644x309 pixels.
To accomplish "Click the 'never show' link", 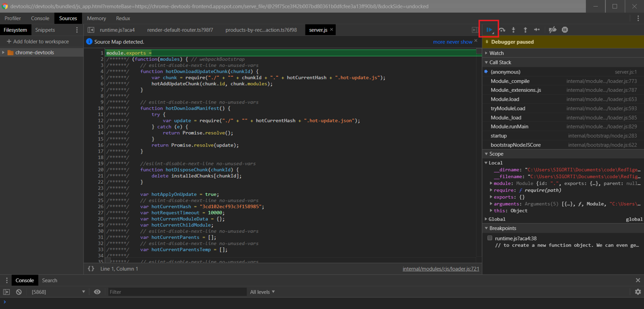I will (459, 42).
